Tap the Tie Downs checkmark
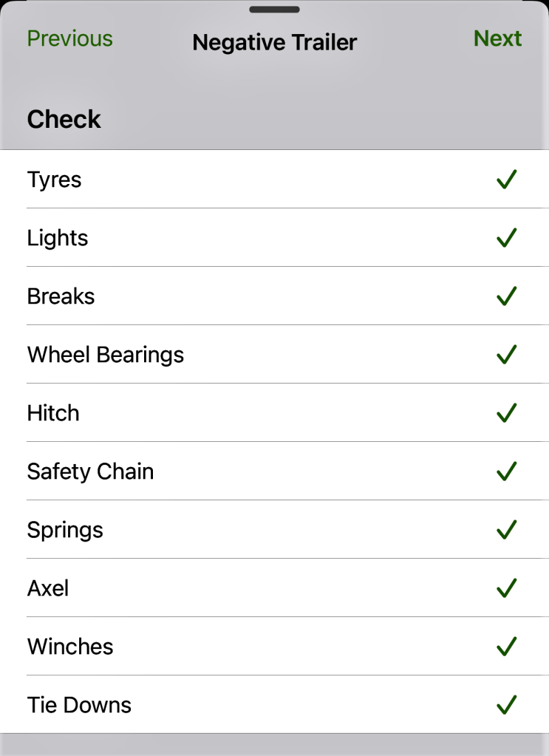This screenshot has height=756, width=549. (x=506, y=705)
